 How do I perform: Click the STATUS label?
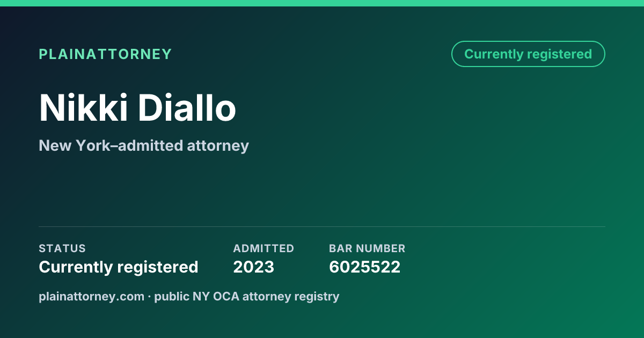coord(62,248)
